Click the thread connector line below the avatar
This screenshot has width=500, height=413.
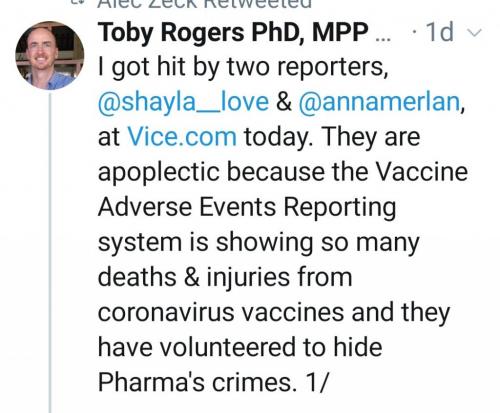click(50, 253)
